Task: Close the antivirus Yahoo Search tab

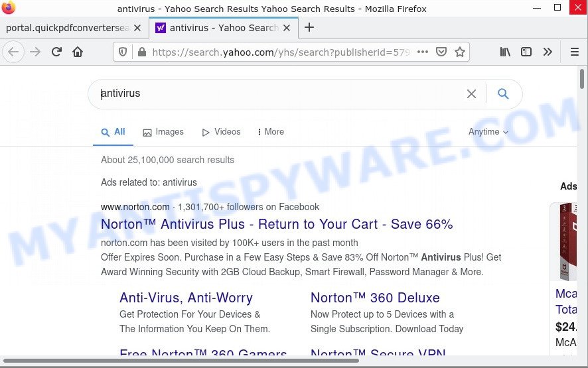Action: pos(287,28)
